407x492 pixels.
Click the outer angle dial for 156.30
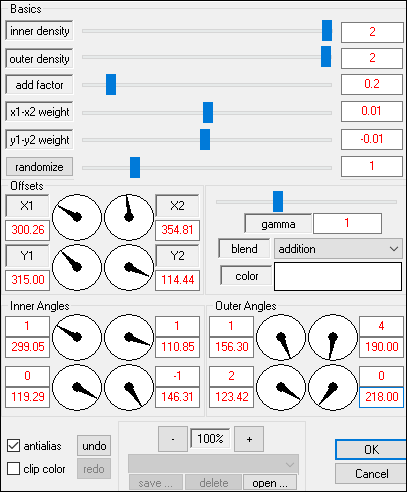(281, 337)
